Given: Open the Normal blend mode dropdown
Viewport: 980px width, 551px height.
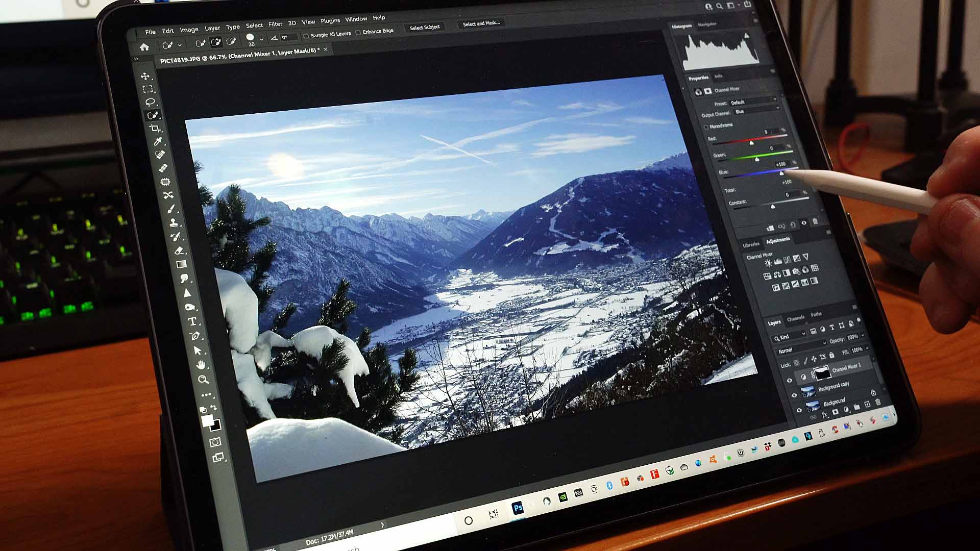Looking at the screenshot, I should (786, 350).
